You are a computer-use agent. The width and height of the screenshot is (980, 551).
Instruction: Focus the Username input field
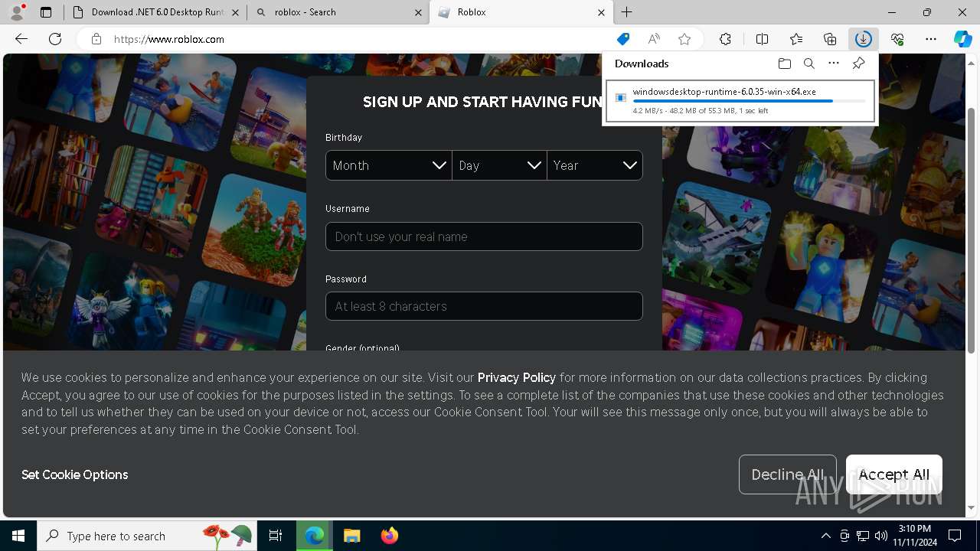pyautogui.click(x=484, y=236)
